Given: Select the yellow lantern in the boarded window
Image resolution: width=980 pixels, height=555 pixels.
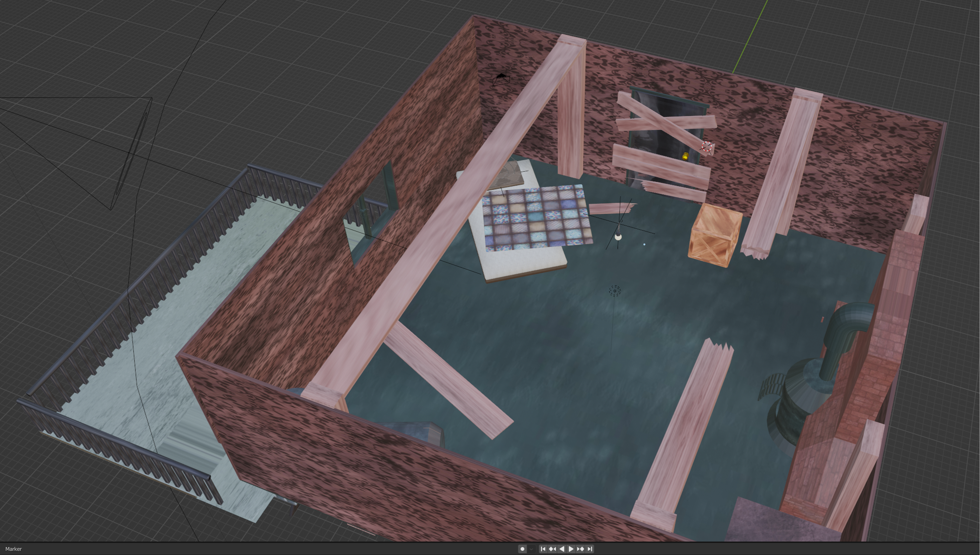Looking at the screenshot, I should coord(685,156).
